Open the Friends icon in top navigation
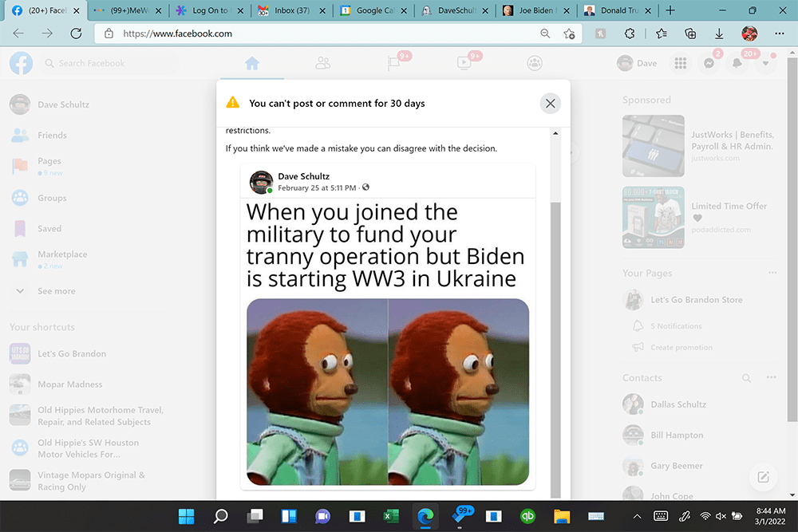The image size is (798, 532). tap(322, 63)
